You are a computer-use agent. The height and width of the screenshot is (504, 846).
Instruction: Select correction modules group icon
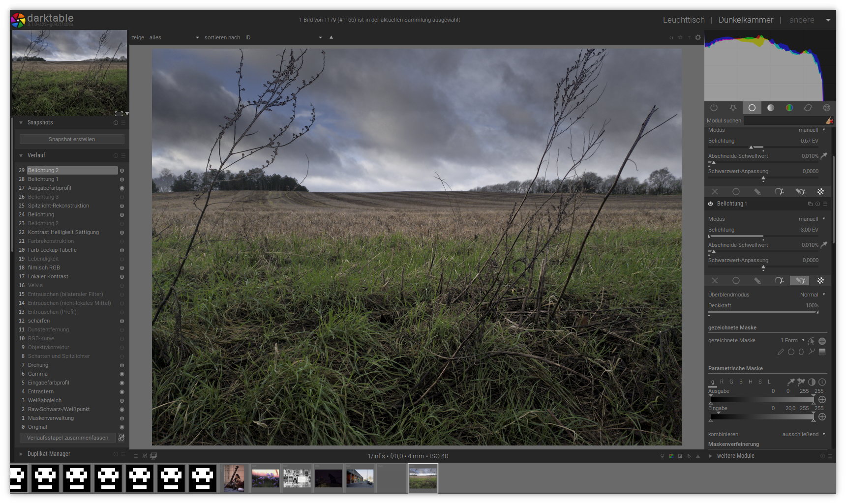coord(808,108)
